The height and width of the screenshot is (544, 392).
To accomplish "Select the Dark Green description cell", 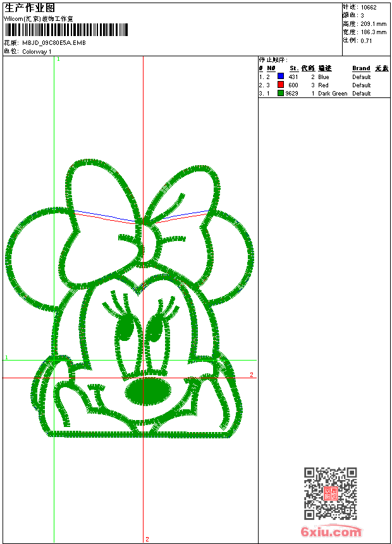I will click(333, 94).
